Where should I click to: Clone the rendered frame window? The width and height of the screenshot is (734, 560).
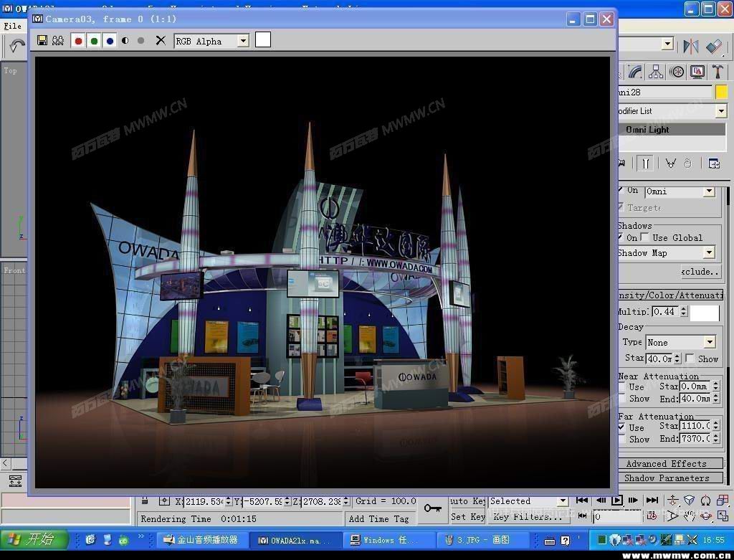click(58, 40)
